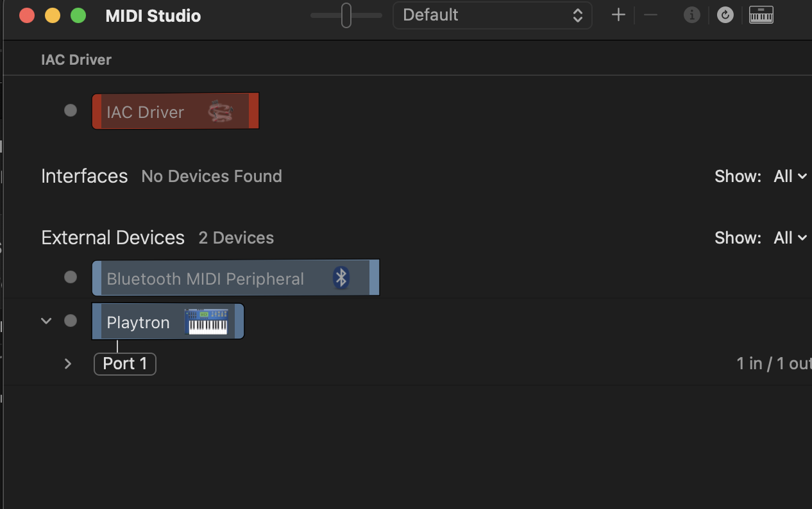The height and width of the screenshot is (509, 812).
Task: Click the Port 1 label
Action: click(125, 363)
